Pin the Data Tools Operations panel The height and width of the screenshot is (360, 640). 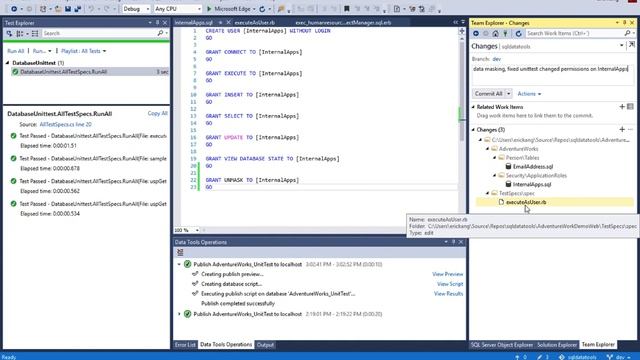pyautogui.click(x=453, y=242)
